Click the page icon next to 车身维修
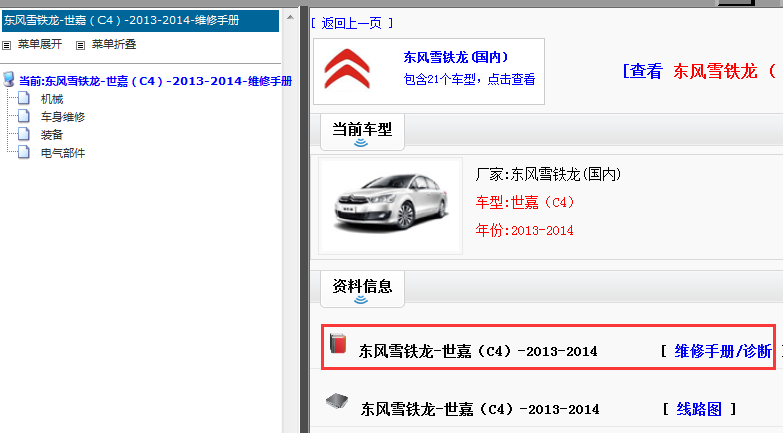Viewport: 783px width, 433px height. point(23,116)
